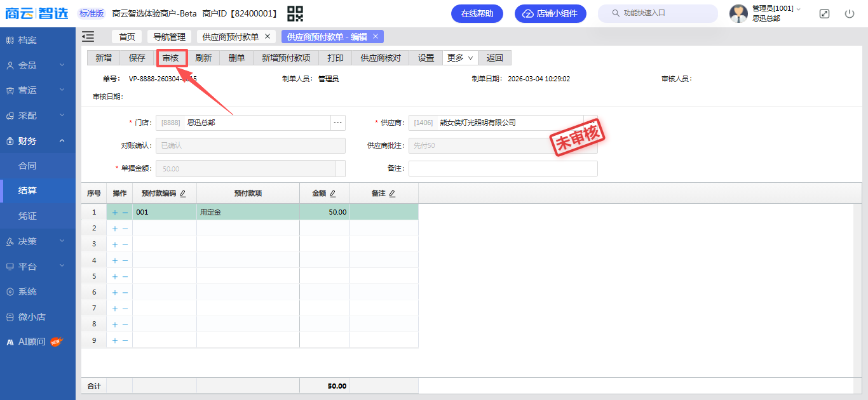The height and width of the screenshot is (400, 868).
Task: Click the 在线帮助 button
Action: (477, 13)
